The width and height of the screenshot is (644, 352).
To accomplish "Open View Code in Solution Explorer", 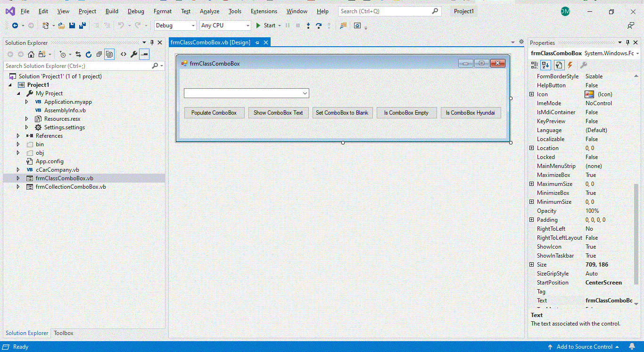I will click(x=124, y=54).
